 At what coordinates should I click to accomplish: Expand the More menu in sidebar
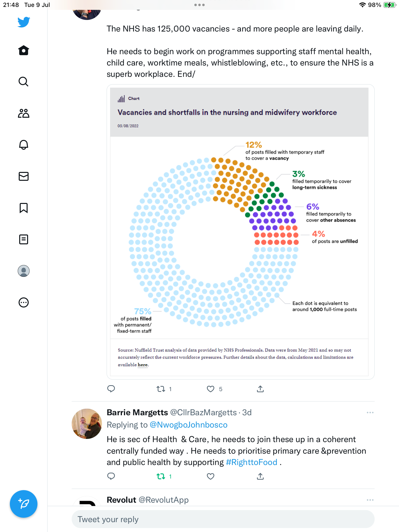click(24, 302)
